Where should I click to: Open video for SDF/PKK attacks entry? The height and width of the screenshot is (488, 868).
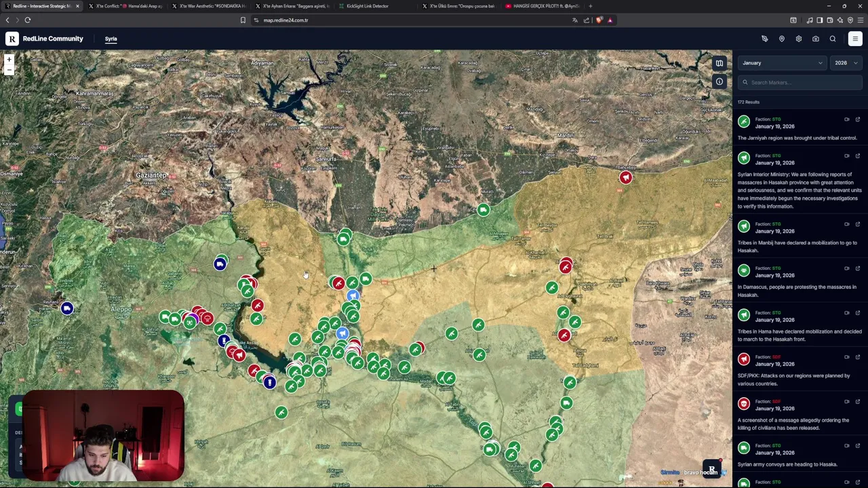(846, 357)
